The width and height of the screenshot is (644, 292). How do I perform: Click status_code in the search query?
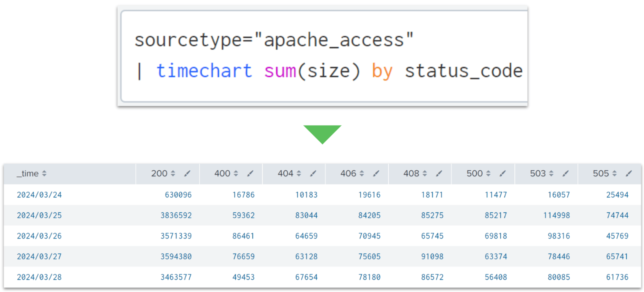(464, 71)
